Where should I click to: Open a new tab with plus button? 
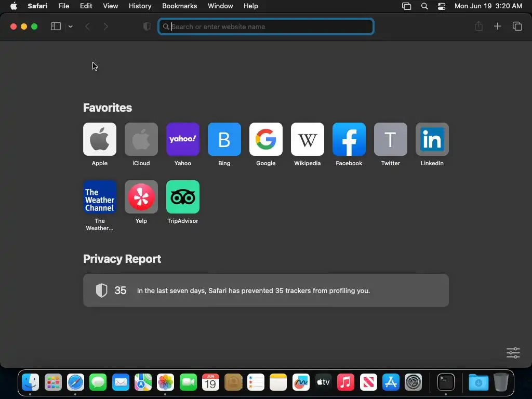point(497,26)
